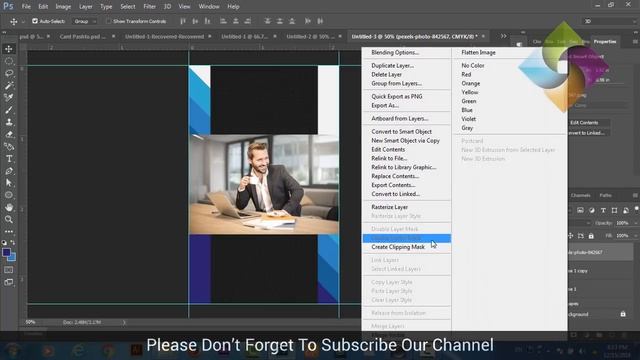This screenshot has height=360, width=640.
Task: Toggle artboard nesting lock in Layers panel
Action: point(581,236)
